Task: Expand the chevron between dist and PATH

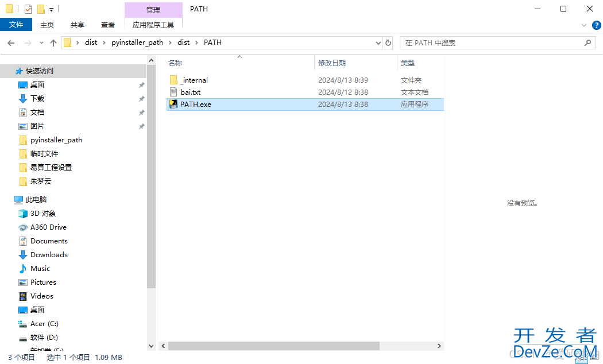Action: coord(196,42)
